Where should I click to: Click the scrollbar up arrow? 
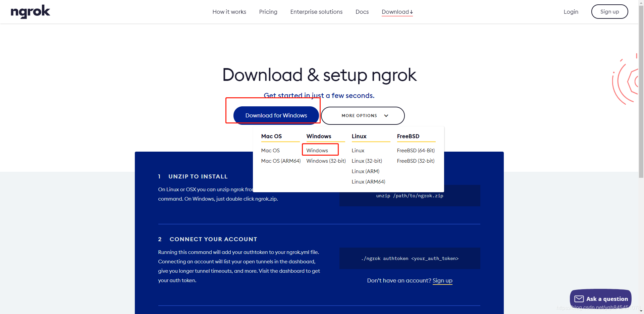[x=641, y=2]
